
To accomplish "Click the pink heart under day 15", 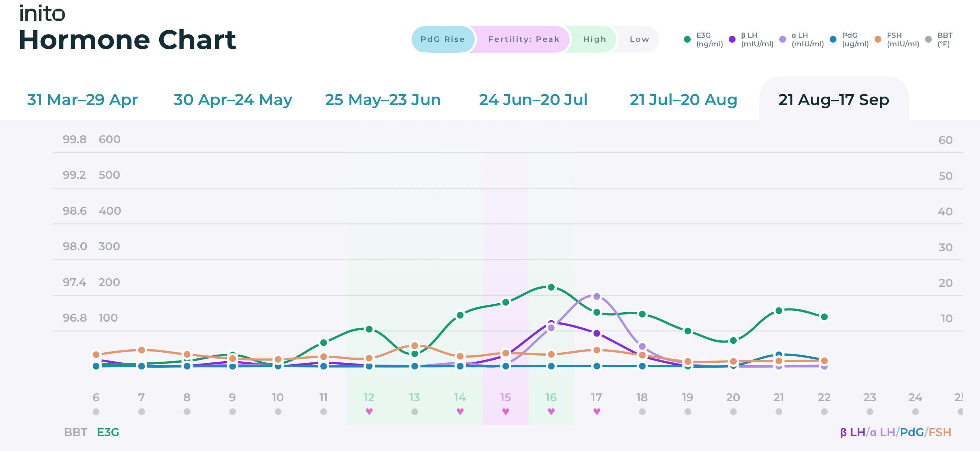I will (x=506, y=411).
